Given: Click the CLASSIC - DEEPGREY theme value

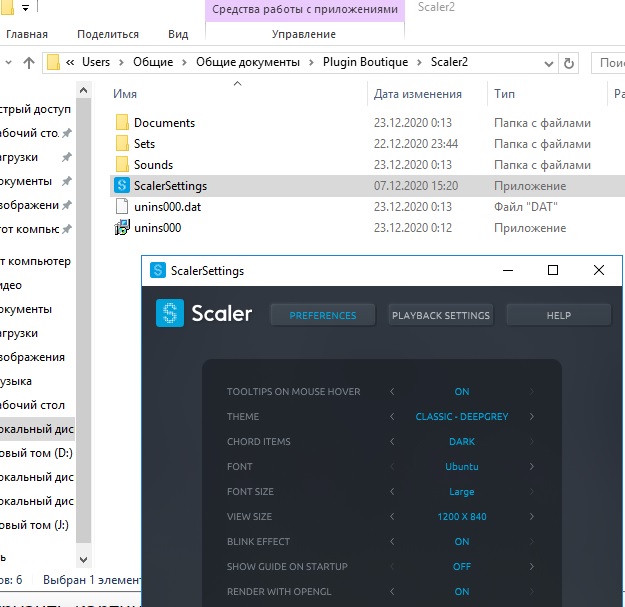Looking at the screenshot, I should pos(462,416).
